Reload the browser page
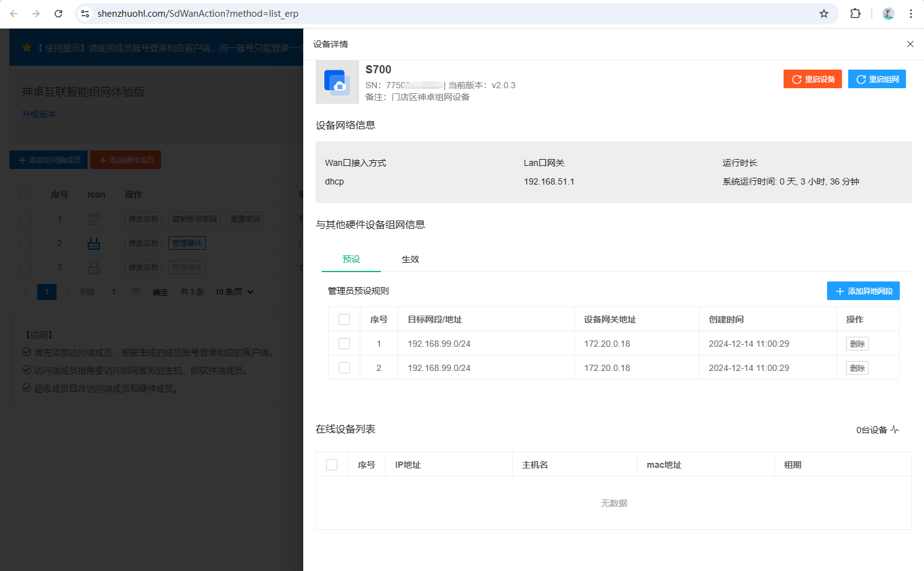The height and width of the screenshot is (571, 924). (x=58, y=14)
